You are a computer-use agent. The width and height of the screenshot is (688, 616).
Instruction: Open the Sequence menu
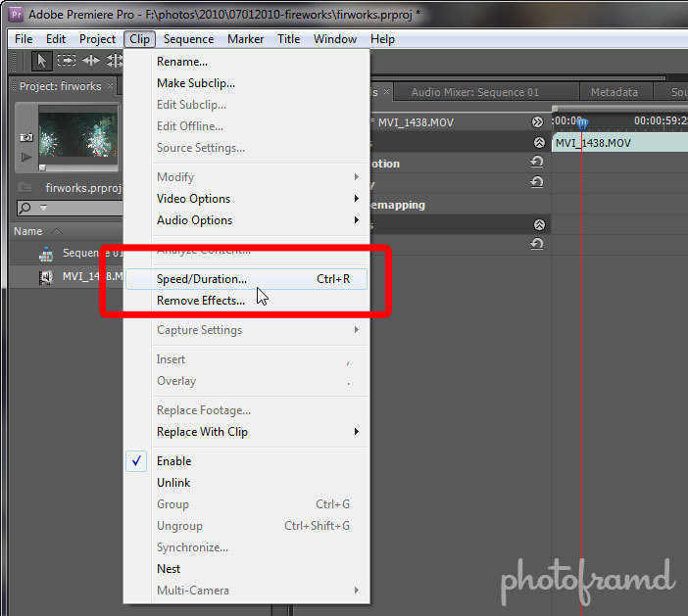pyautogui.click(x=189, y=39)
